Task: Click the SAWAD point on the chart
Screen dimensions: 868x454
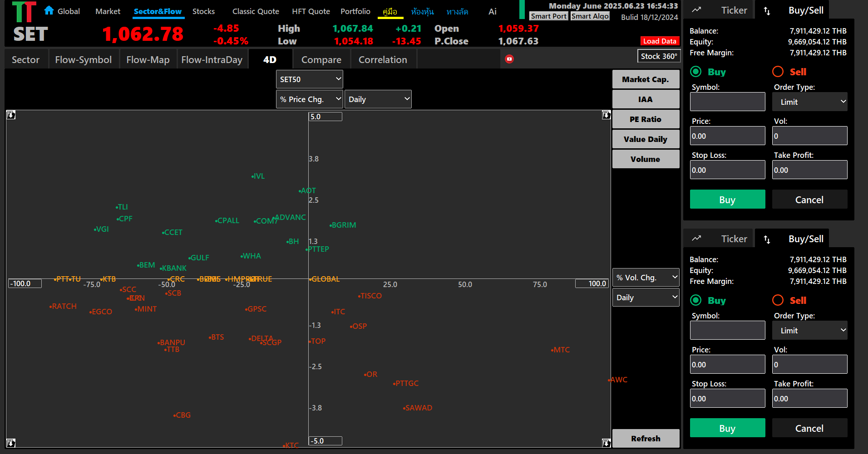Action: [x=418, y=408]
